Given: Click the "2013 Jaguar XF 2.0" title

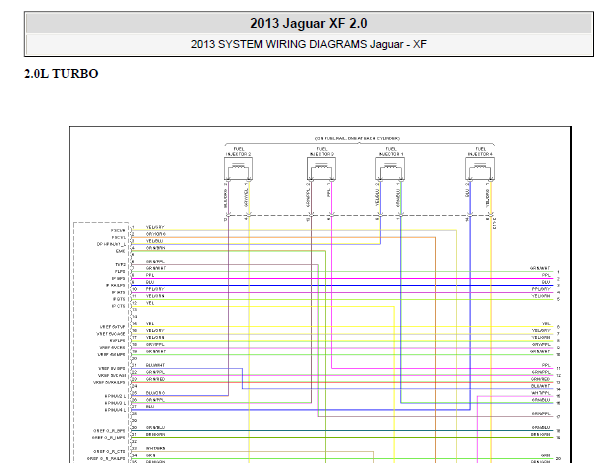Looking at the screenshot, I should pos(309,23).
